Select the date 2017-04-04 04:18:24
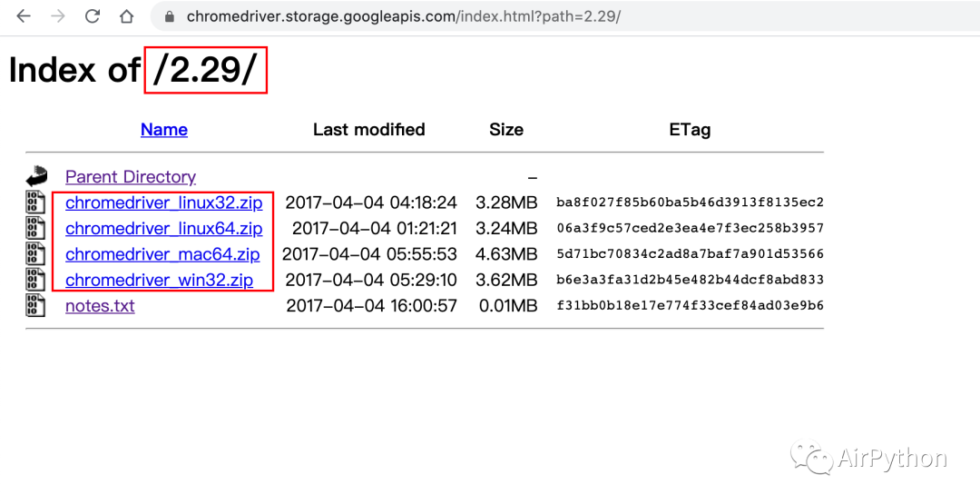Viewport: 980px width, 504px height. 371,203
